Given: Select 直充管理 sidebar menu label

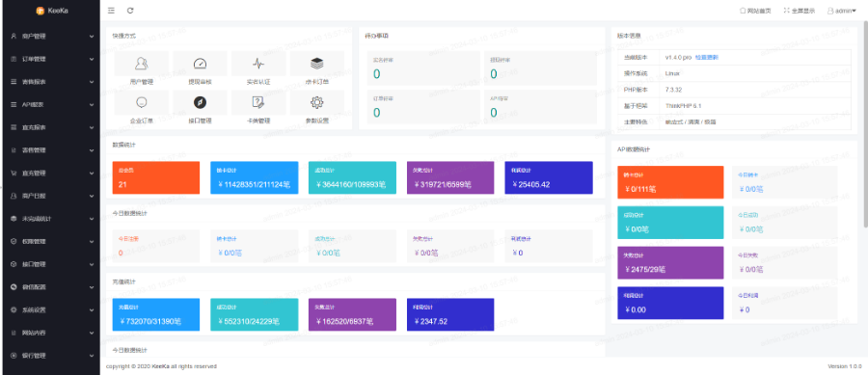Looking at the screenshot, I should coord(34,174).
